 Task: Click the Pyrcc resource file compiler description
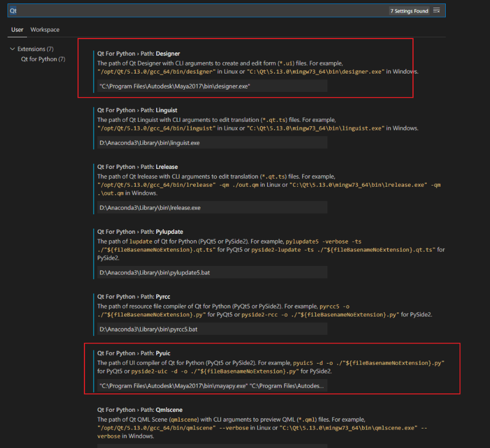pos(265,311)
